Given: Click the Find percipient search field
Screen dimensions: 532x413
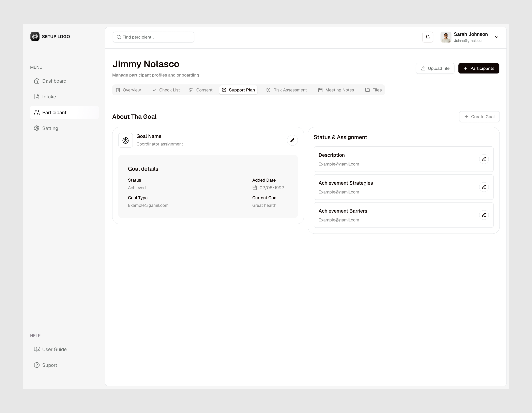Looking at the screenshot, I should pyautogui.click(x=153, y=37).
